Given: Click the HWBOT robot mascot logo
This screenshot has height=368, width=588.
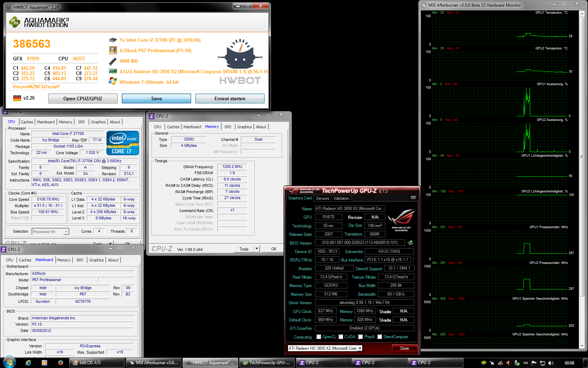Looking at the screenshot, I should [x=240, y=54].
